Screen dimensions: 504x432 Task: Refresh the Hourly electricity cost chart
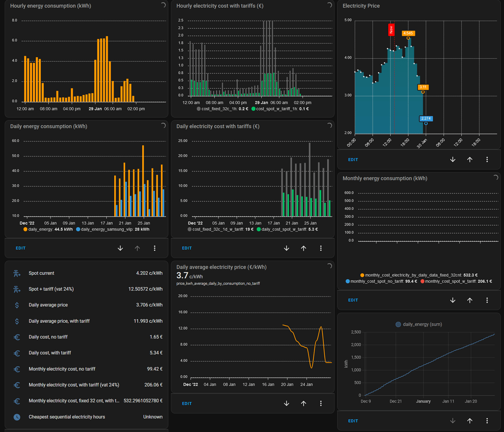coord(329,5)
